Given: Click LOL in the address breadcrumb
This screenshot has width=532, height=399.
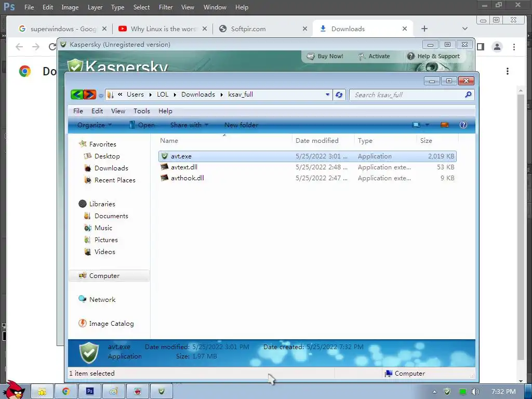Looking at the screenshot, I should click(x=163, y=95).
